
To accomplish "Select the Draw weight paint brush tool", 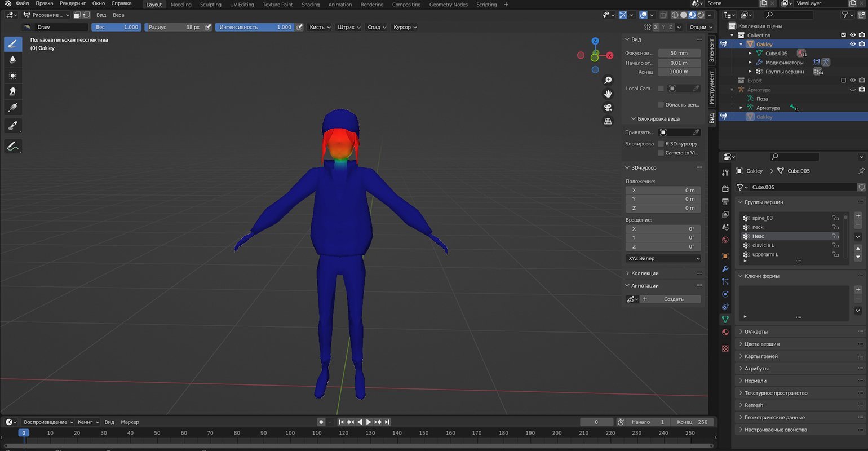I will 13,44.
